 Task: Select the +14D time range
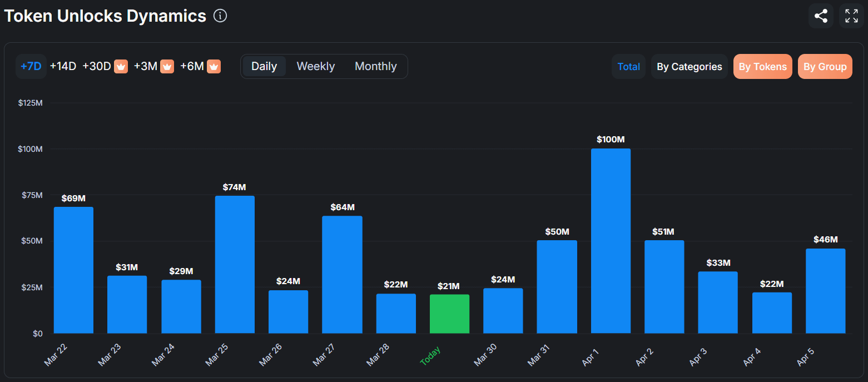(x=63, y=67)
